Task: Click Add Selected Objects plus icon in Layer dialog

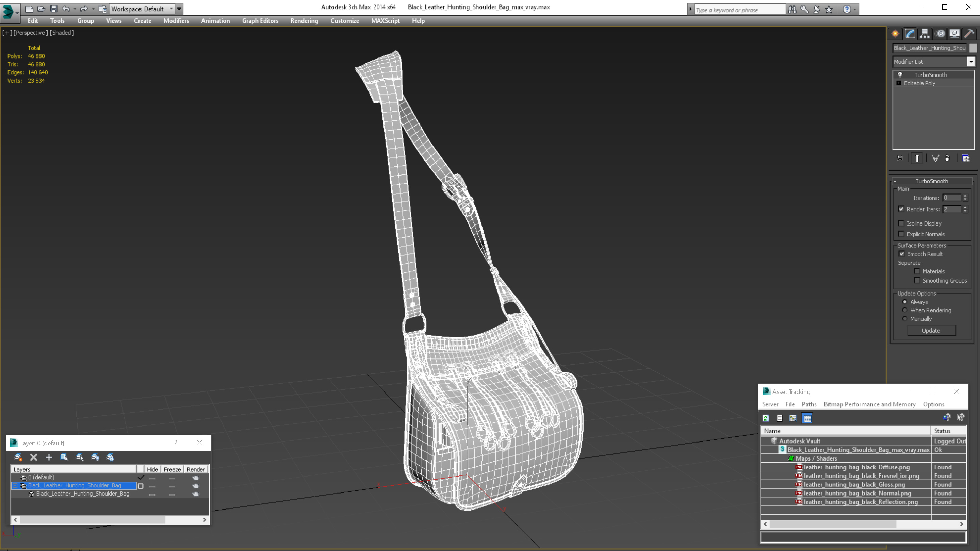Action: tap(49, 457)
